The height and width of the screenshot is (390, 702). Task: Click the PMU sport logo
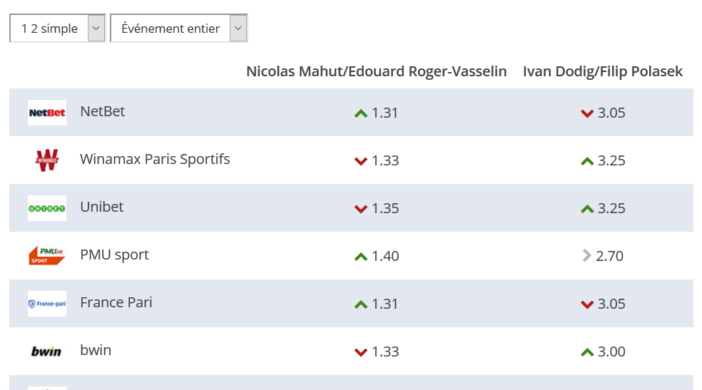pyautogui.click(x=47, y=256)
